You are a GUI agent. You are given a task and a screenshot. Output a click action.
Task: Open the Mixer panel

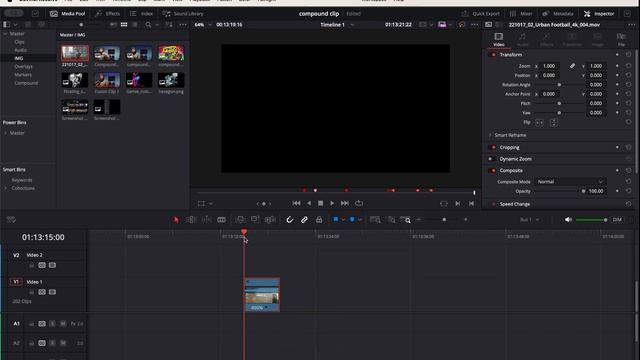coord(521,13)
